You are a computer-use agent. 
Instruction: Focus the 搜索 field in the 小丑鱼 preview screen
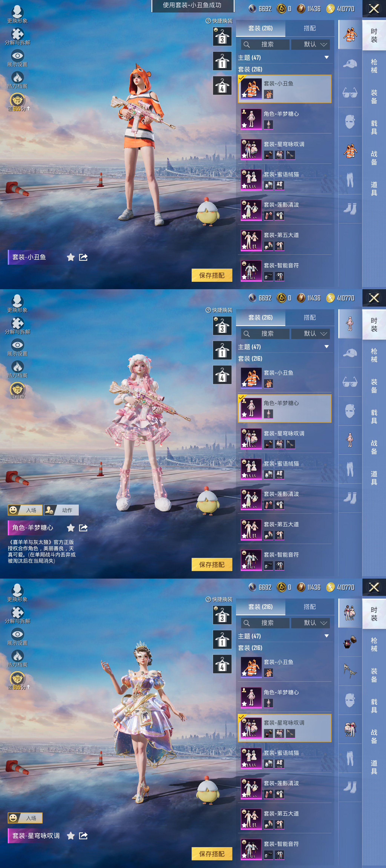tap(265, 44)
